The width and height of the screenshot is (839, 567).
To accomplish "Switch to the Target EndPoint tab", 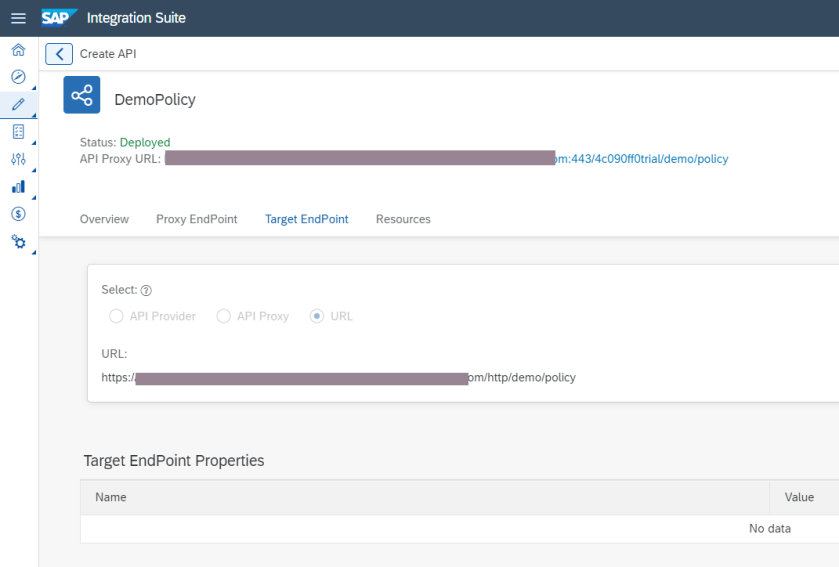I will 307,219.
